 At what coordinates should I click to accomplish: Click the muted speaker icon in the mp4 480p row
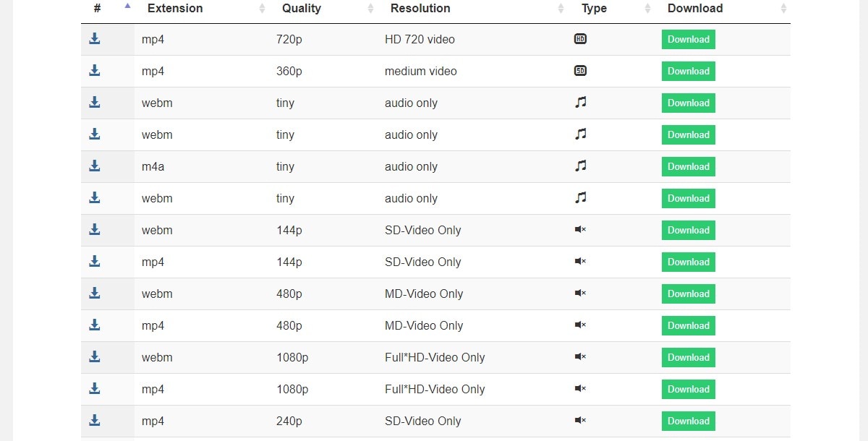click(x=580, y=325)
